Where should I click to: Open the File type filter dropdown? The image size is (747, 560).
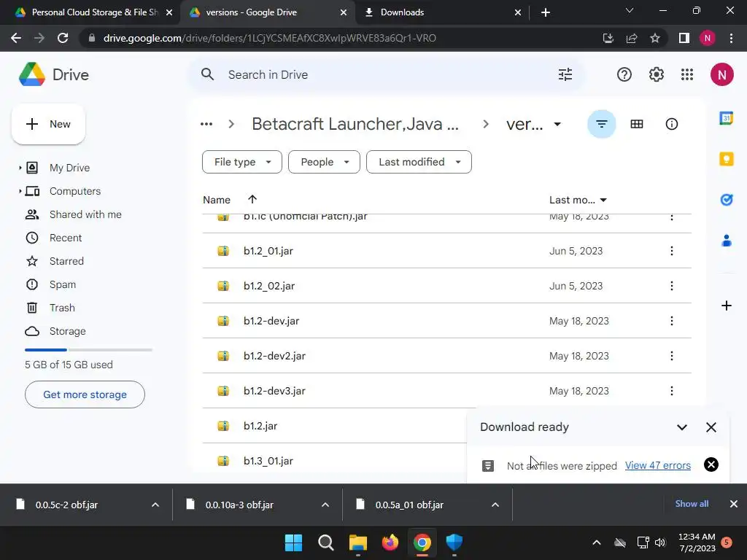[x=242, y=162]
